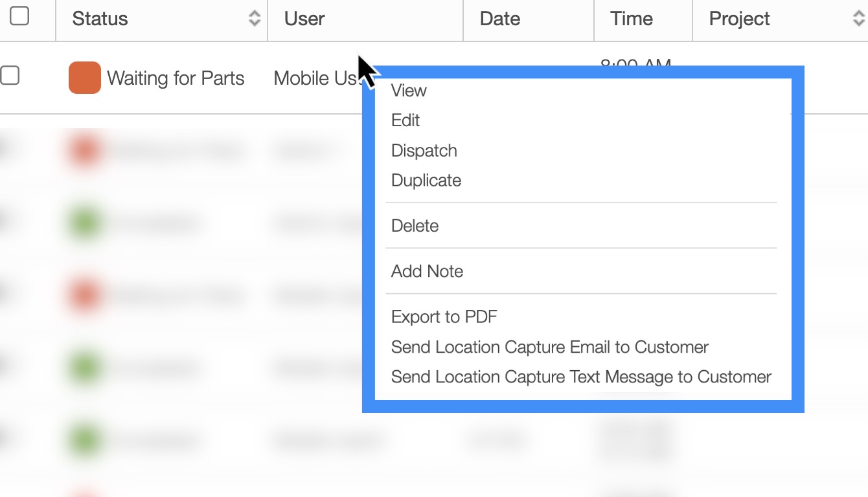The height and width of the screenshot is (497, 868).
Task: Click Add Note menu option
Action: pyautogui.click(x=427, y=271)
